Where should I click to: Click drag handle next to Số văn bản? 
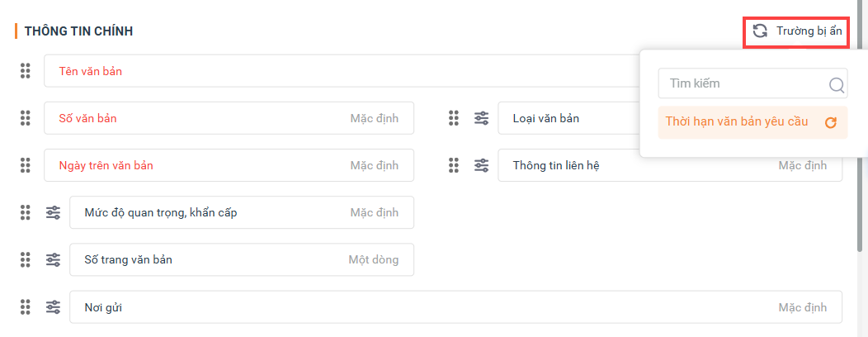(x=25, y=118)
